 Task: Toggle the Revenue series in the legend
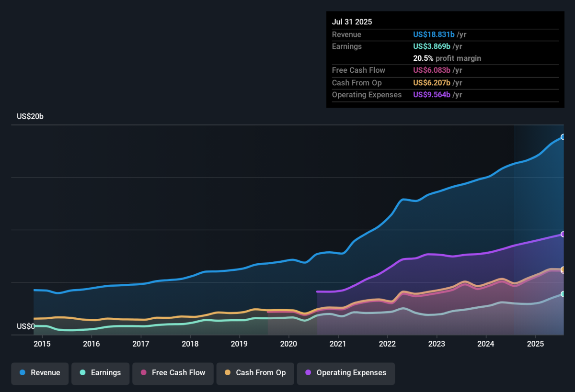40,373
